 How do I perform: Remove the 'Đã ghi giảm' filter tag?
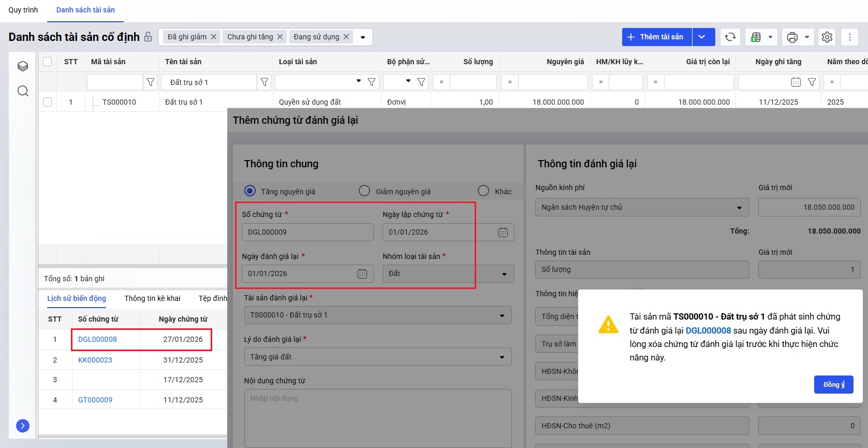(213, 37)
